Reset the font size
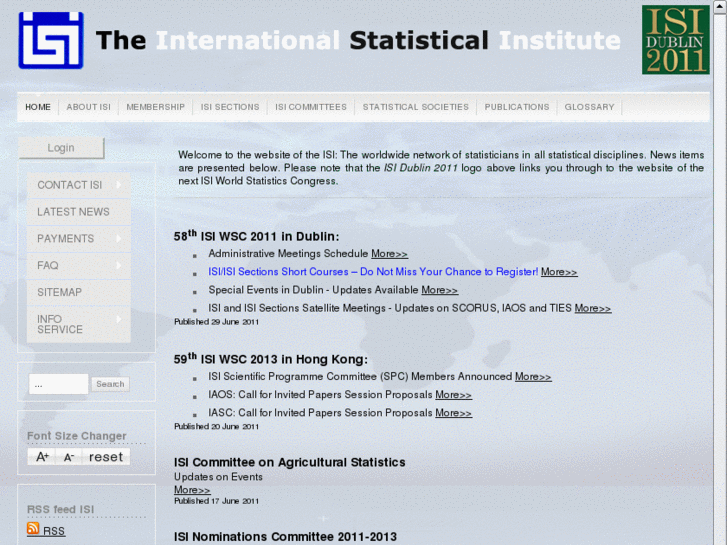This screenshot has height=545, width=727. 106,457
